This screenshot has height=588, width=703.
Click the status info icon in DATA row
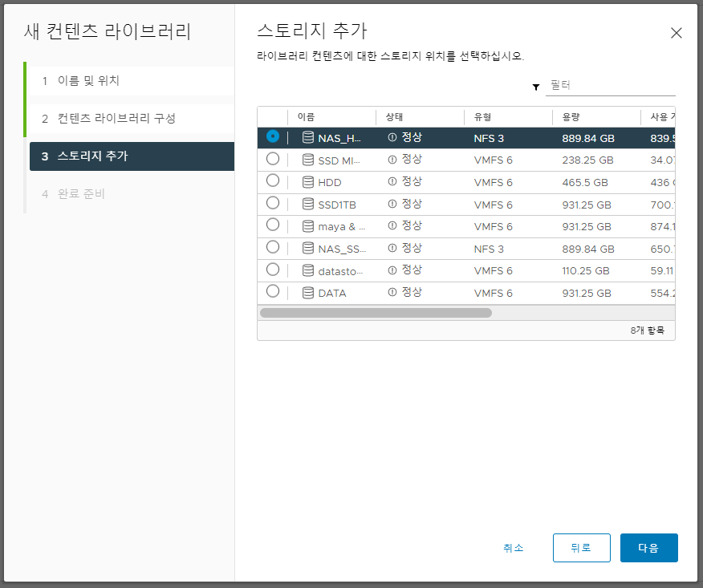pos(392,293)
